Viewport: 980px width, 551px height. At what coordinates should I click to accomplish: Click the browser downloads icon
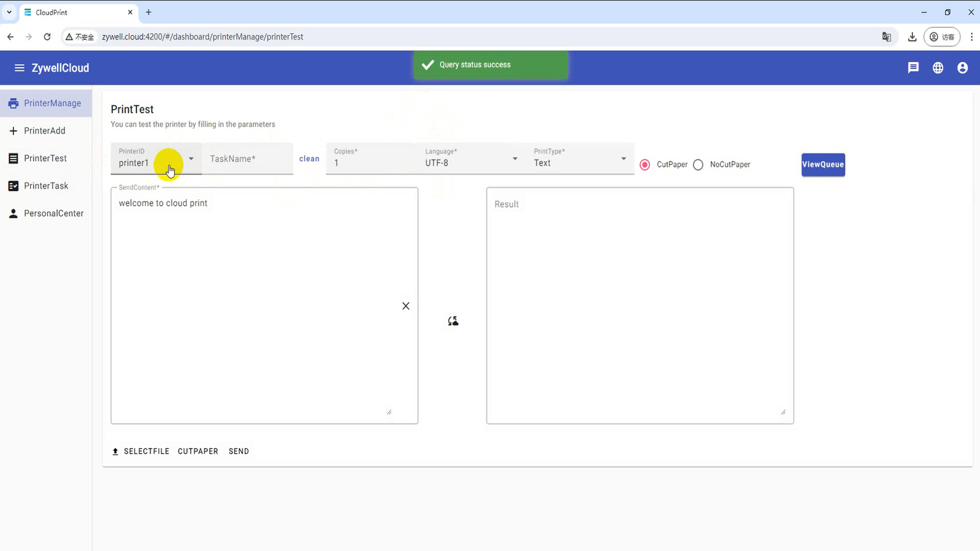coord(912,37)
